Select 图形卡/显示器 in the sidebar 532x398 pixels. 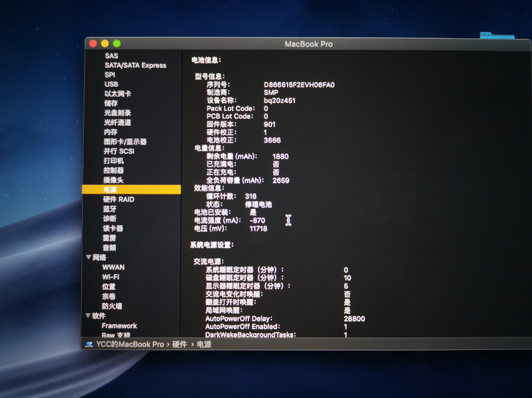125,142
